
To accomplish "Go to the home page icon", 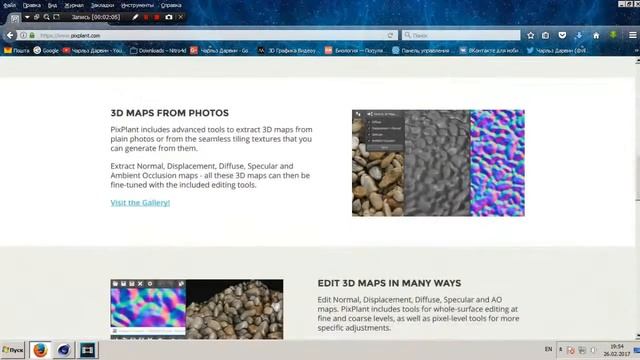I will click(x=596, y=36).
